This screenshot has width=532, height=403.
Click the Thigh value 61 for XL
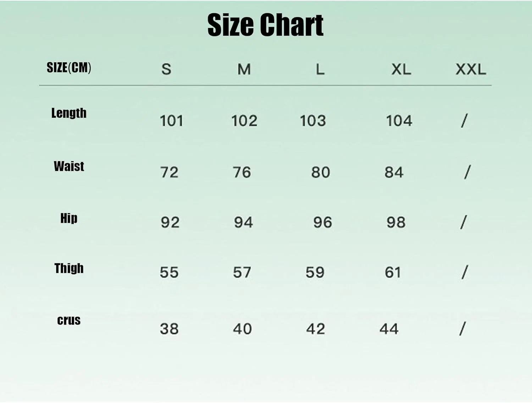(x=393, y=272)
